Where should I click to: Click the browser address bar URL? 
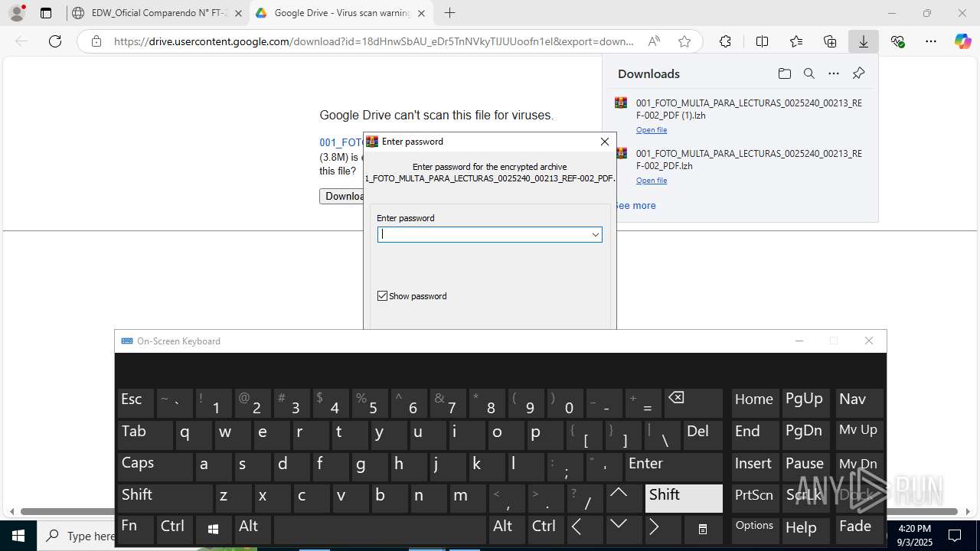point(374,41)
